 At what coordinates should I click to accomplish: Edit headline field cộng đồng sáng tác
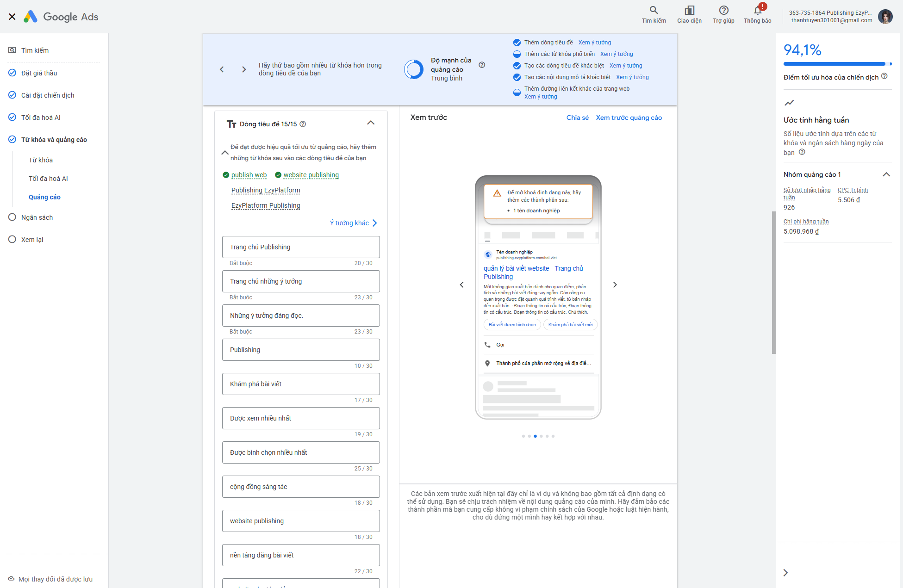(x=301, y=487)
